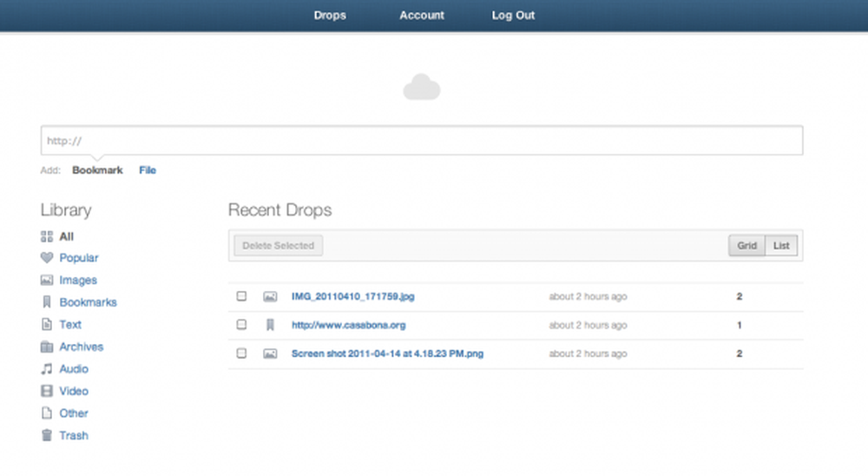The height and width of the screenshot is (476, 868).
Task: Open the Trash library section
Action: [x=74, y=435]
